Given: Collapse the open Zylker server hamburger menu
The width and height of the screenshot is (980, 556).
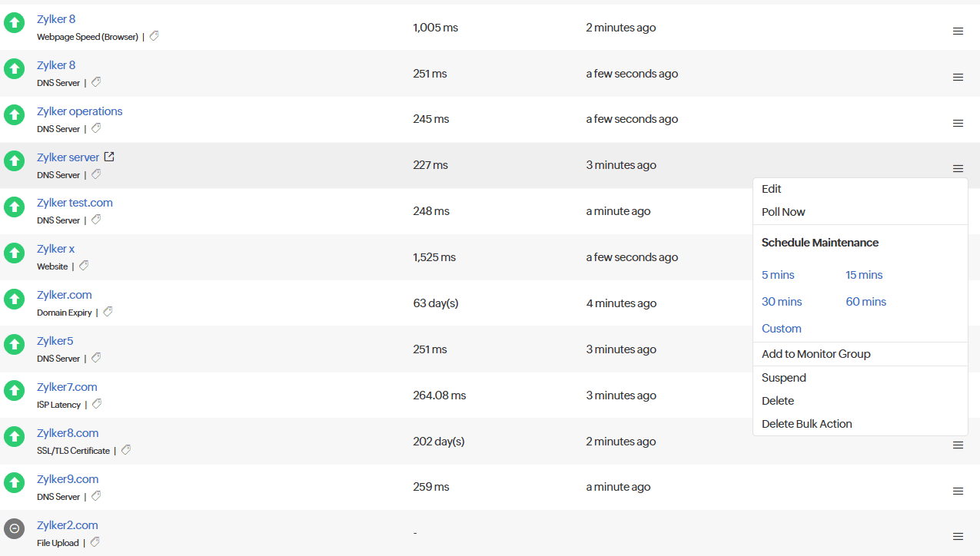Looking at the screenshot, I should click(x=958, y=168).
